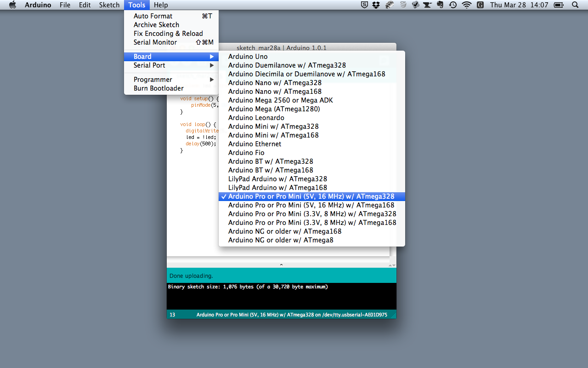Choose Auto Format from Tools
This screenshot has width=588, height=368.
coord(171,16)
